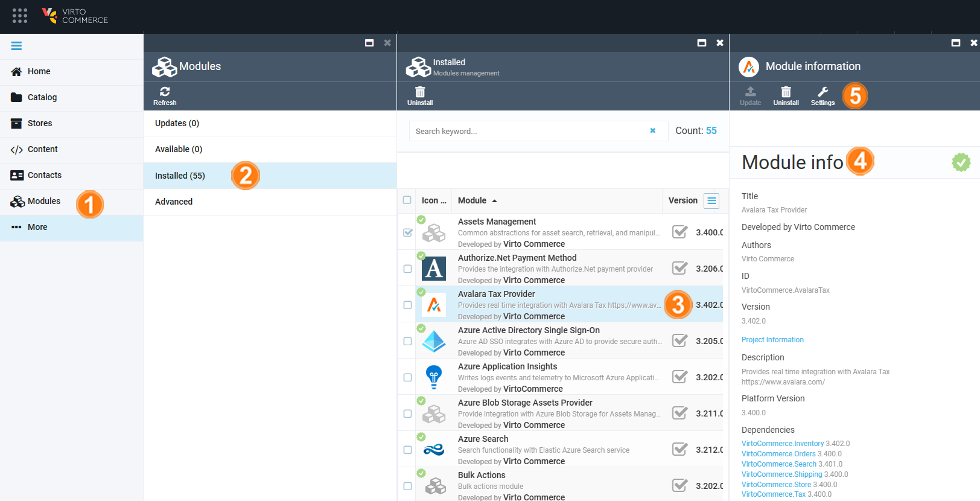The image size is (980, 501).
Task: Refresh the Modules list
Action: point(165,96)
